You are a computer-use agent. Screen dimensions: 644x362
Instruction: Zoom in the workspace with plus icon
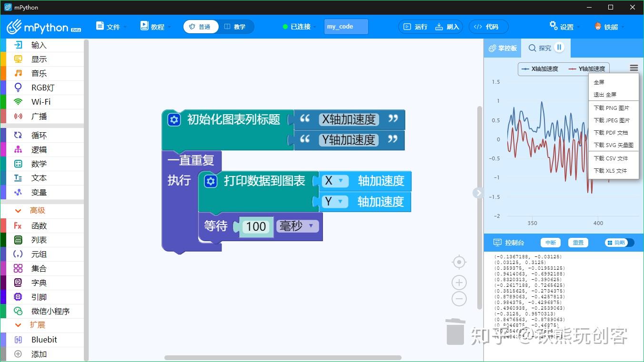[459, 282]
